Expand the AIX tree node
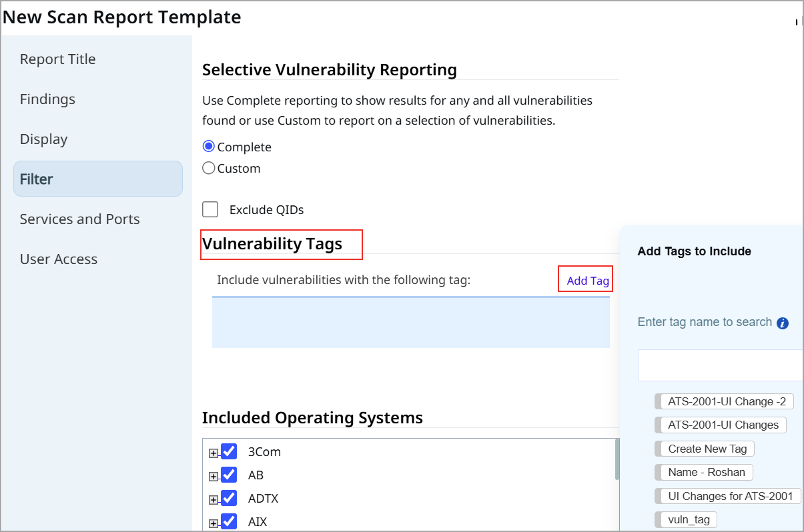 point(214,523)
